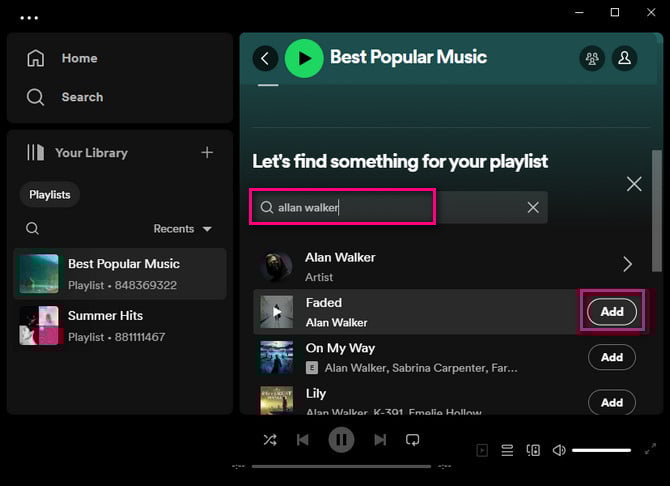Open the three-dot app menu
Image resolution: width=670 pixels, height=486 pixels.
(x=29, y=18)
